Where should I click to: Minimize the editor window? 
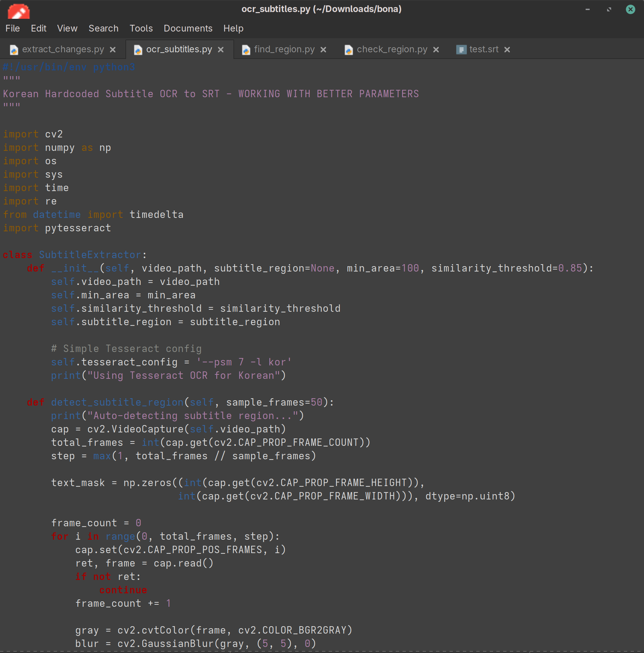(x=588, y=9)
